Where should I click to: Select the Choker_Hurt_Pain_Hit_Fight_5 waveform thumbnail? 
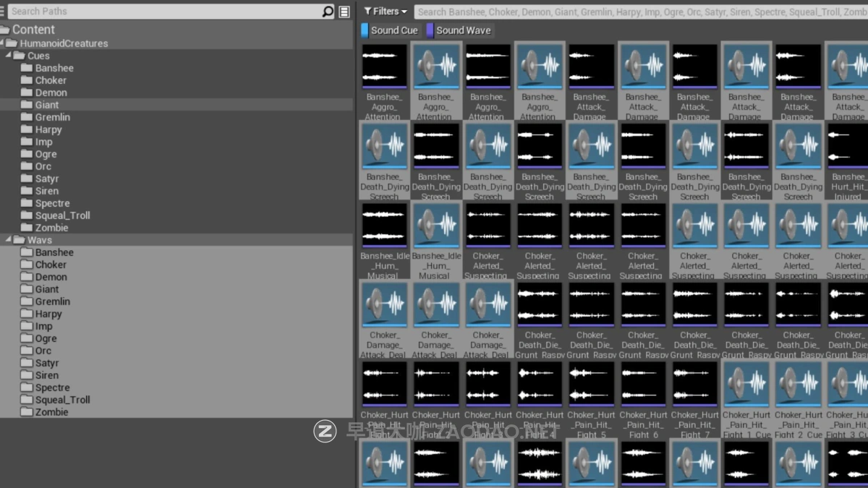(x=592, y=385)
